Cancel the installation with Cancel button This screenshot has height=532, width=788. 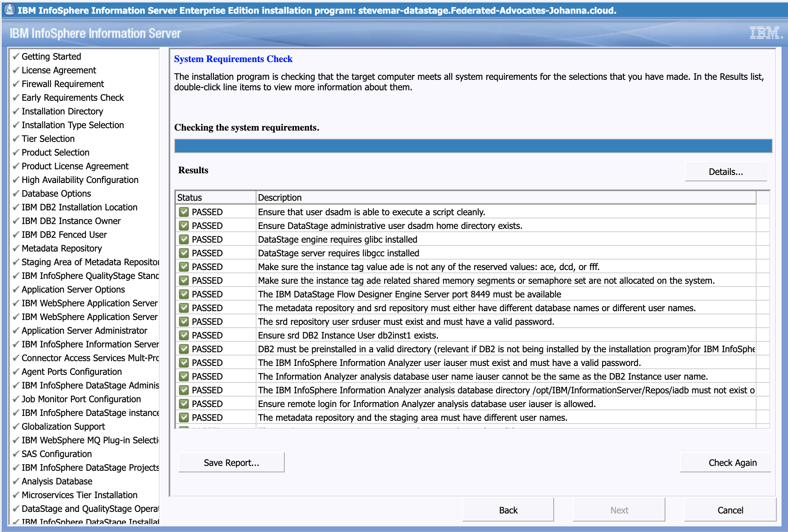pos(730,510)
